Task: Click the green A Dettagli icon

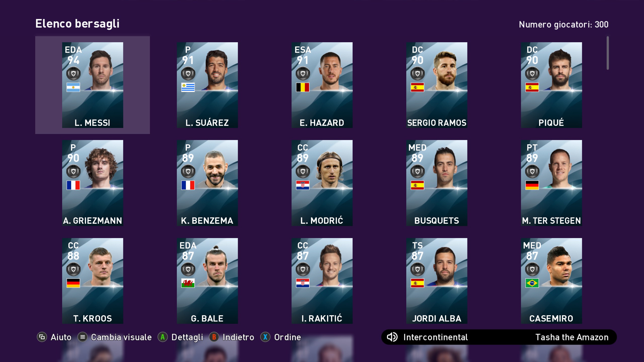Action: 163,337
